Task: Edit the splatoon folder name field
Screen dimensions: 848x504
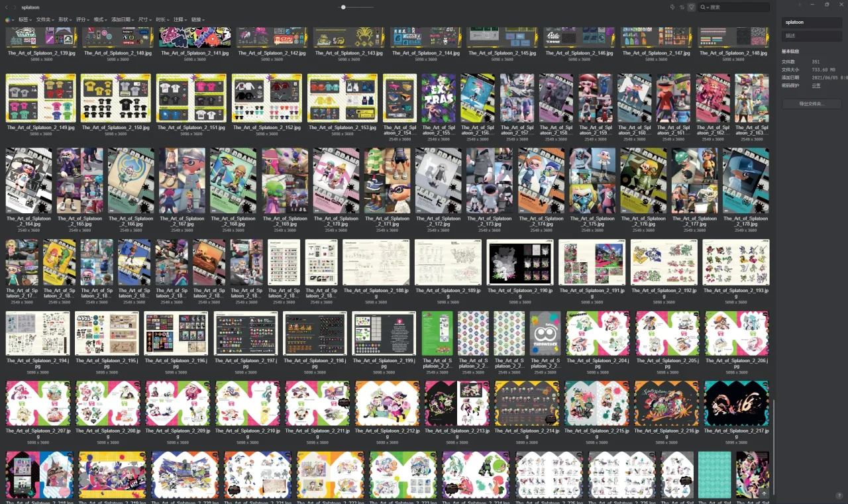Action: tap(812, 22)
